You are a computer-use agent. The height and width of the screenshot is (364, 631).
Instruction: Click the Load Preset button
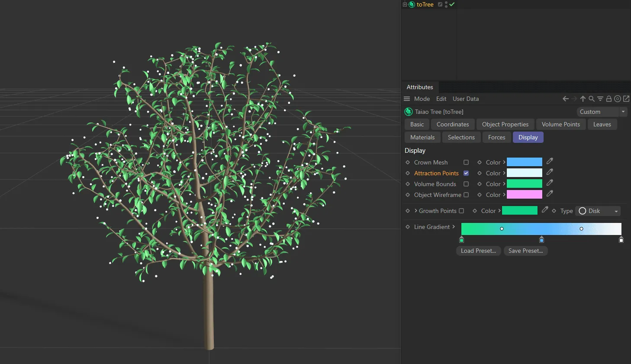coord(478,251)
